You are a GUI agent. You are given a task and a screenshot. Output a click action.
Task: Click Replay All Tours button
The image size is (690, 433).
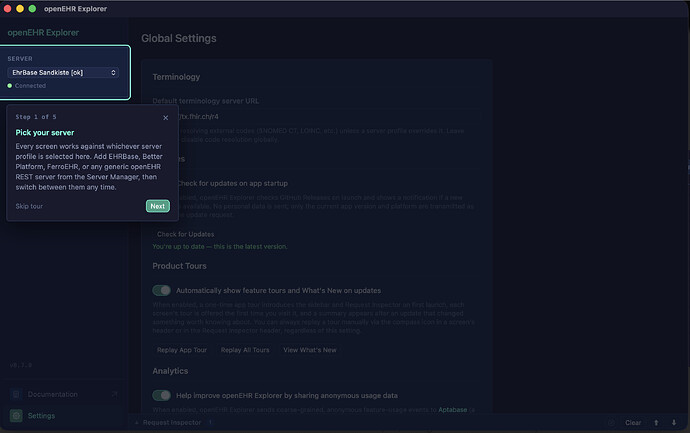tap(245, 350)
